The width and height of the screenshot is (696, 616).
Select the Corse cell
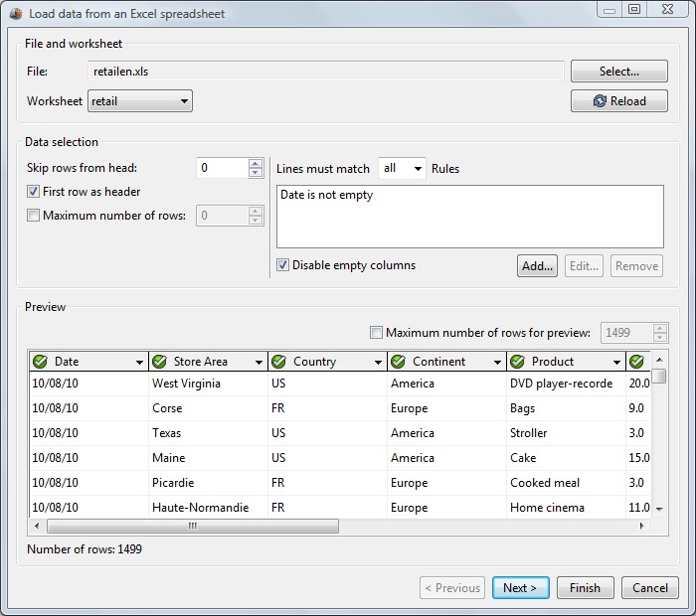tap(208, 408)
